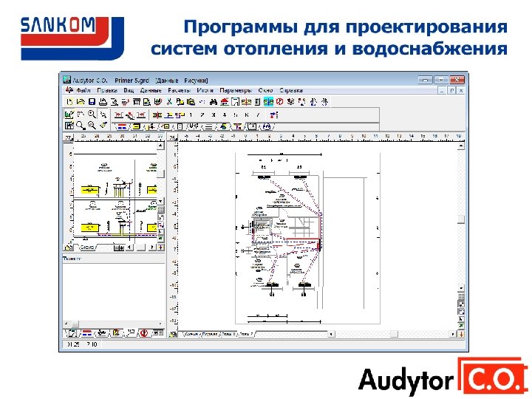
Task: Click the red circular diagnostics icon
Action: tap(279, 101)
